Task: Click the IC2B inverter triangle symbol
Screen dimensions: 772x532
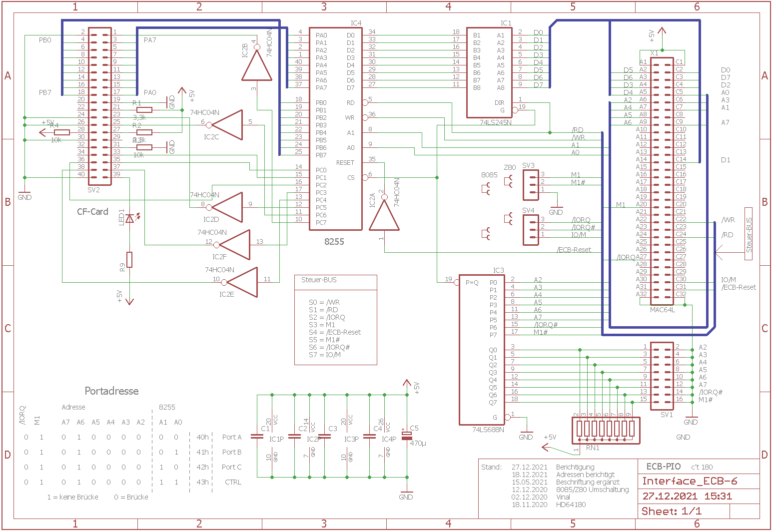Action: [x=256, y=66]
